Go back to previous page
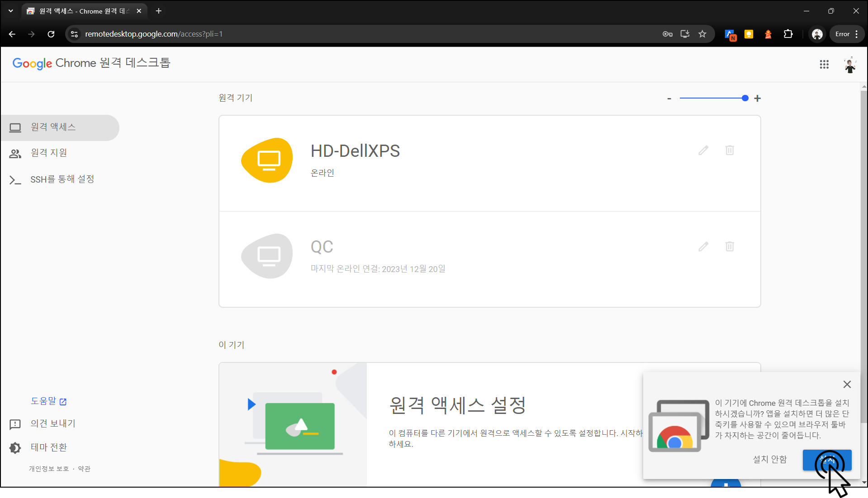This screenshot has height=498, width=868. point(12,34)
